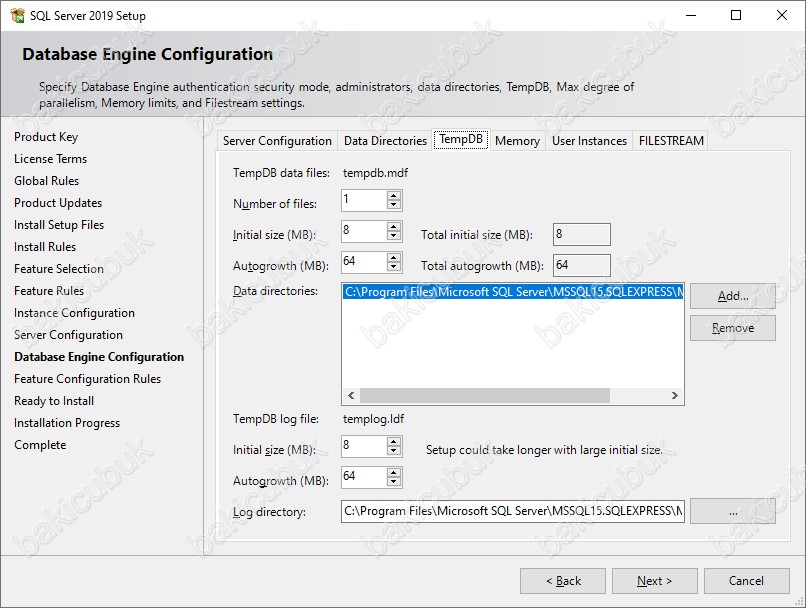Click the Installation Progress step
This screenshot has width=806, height=608.
click(67, 423)
